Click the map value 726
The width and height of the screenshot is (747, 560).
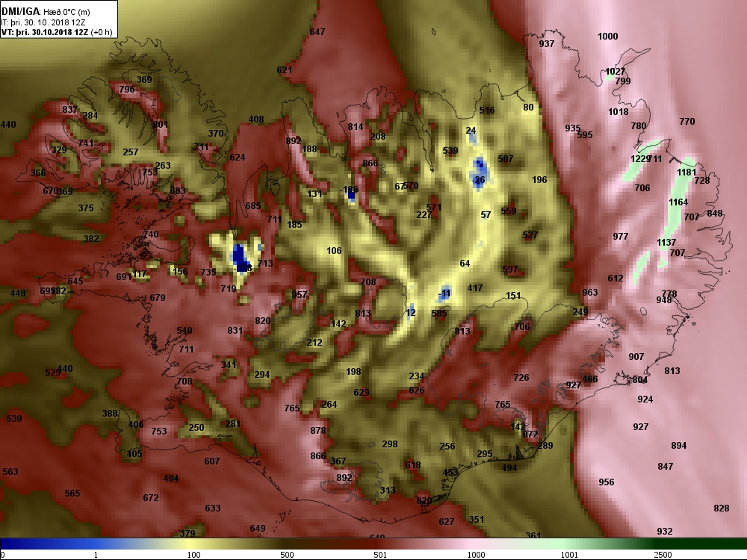pos(521,378)
